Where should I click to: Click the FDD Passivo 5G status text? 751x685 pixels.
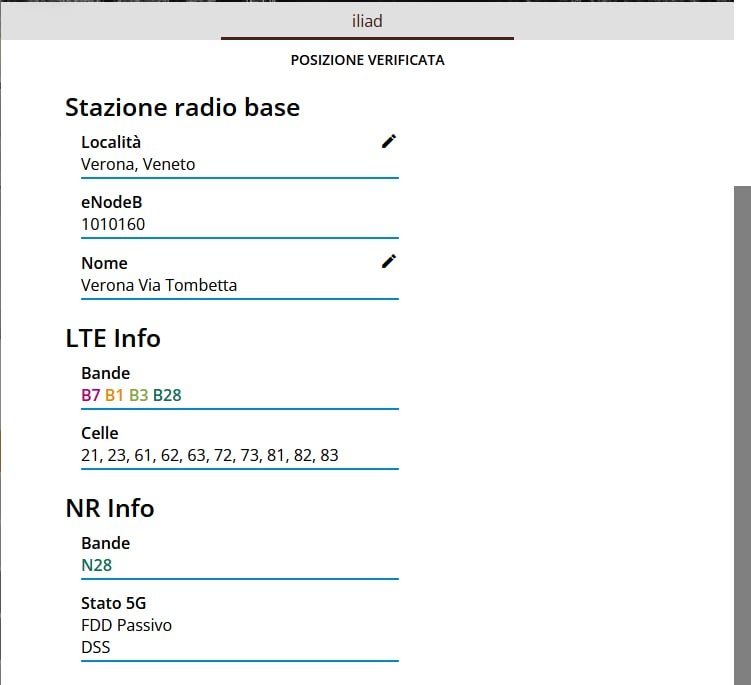pyautogui.click(x=126, y=625)
